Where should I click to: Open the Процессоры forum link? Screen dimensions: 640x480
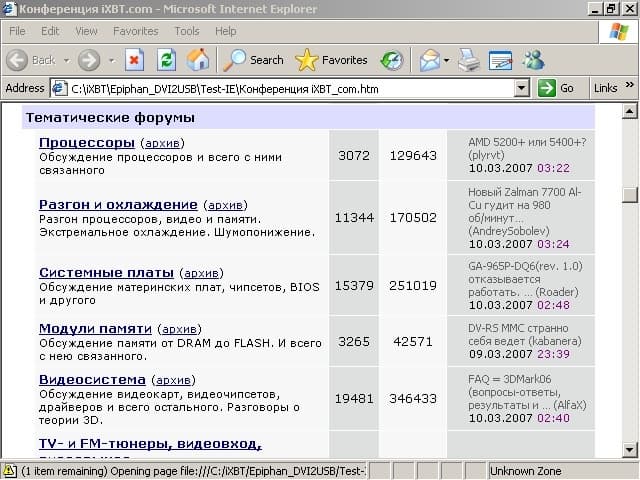(87, 142)
